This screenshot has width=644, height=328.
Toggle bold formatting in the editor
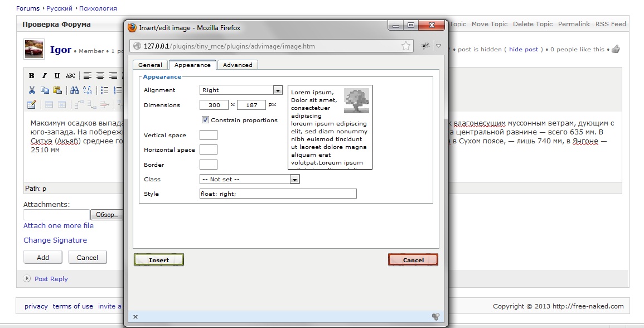click(32, 76)
